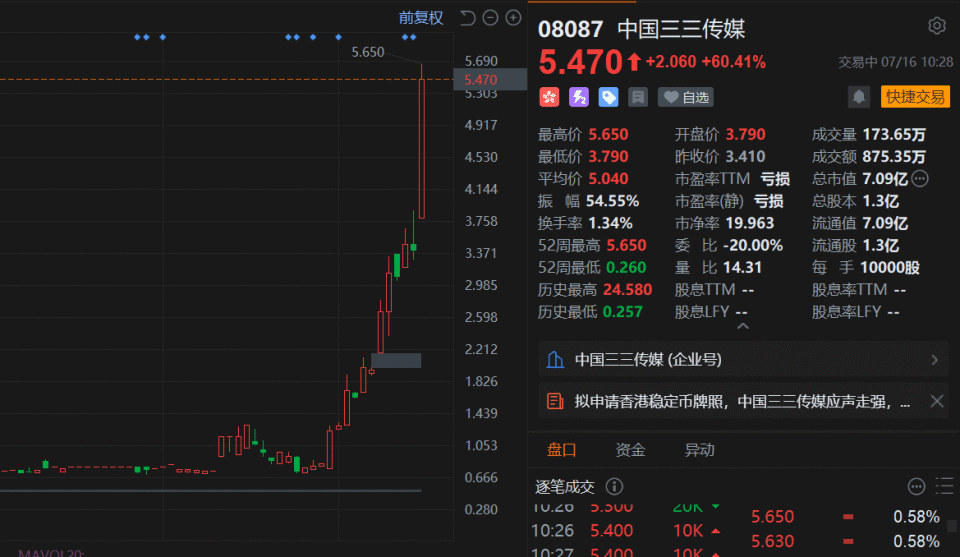960x557 pixels.
Task: Collapse stock details with up chevron
Action: 743,326
